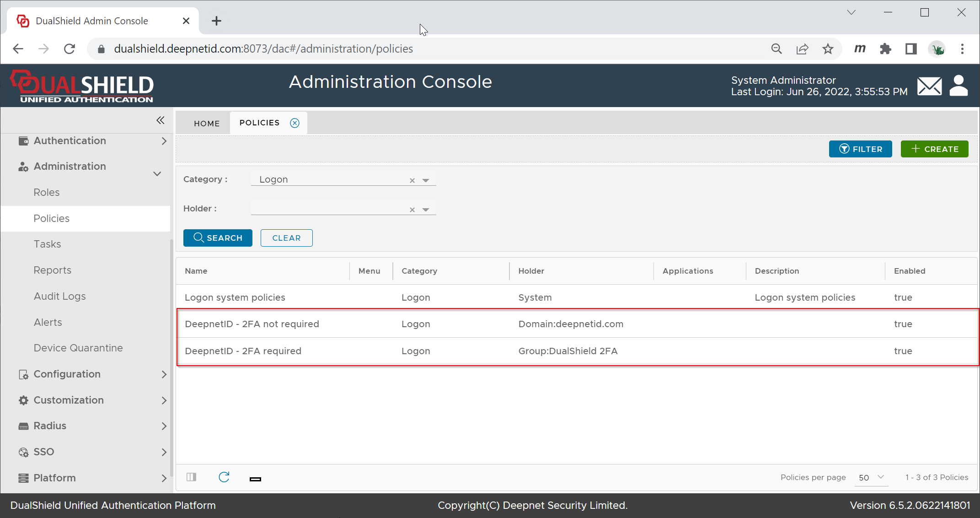Open the Category dropdown arrow
The height and width of the screenshot is (518, 980).
pos(426,180)
